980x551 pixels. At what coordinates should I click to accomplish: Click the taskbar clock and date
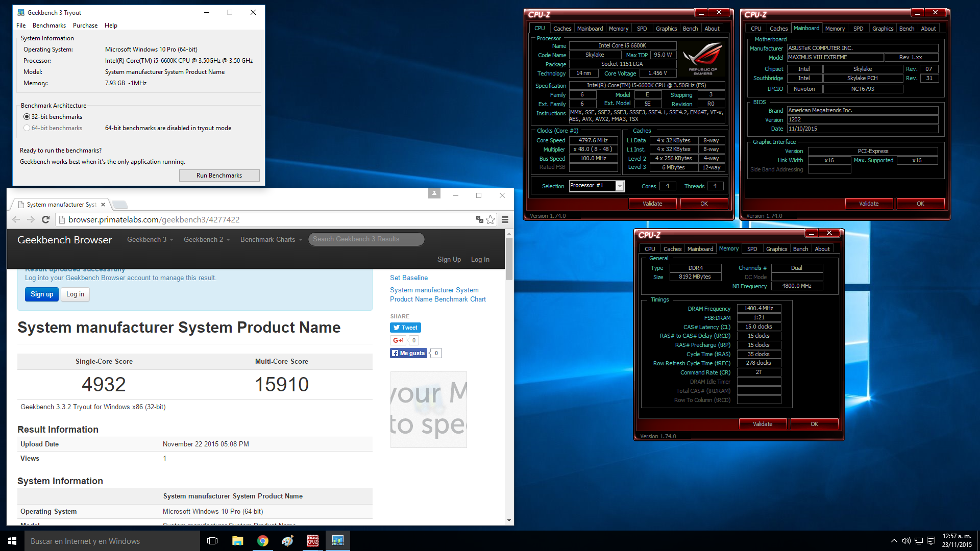957,541
